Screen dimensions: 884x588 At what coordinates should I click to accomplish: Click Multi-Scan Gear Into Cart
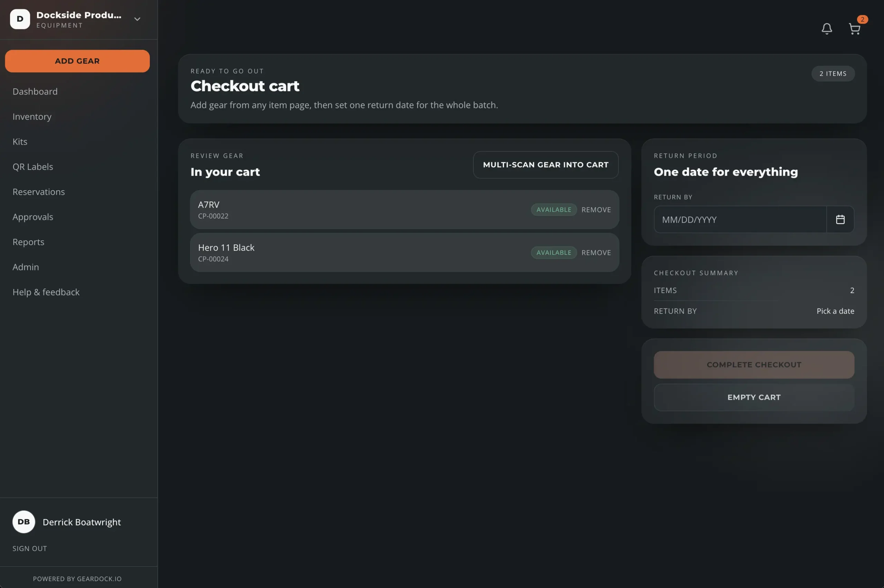pos(545,165)
